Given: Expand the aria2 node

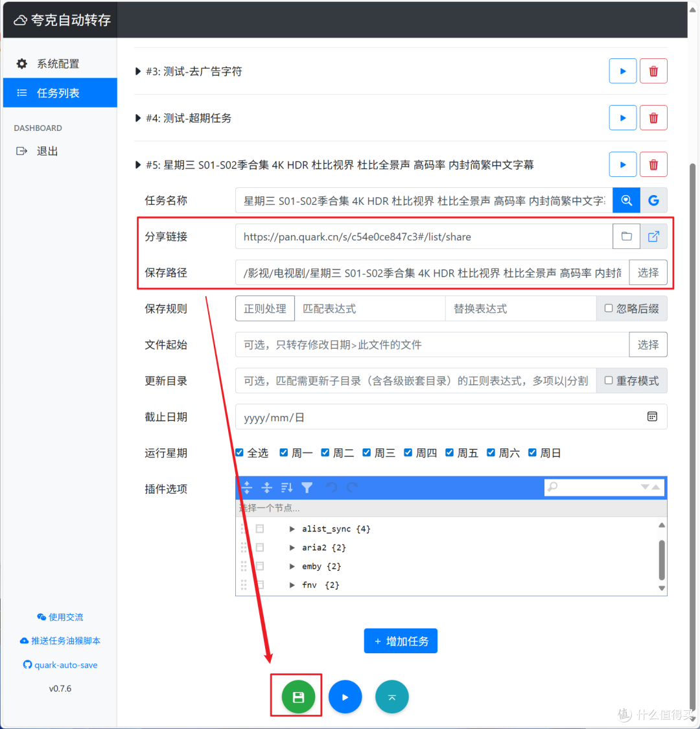Looking at the screenshot, I should point(292,547).
